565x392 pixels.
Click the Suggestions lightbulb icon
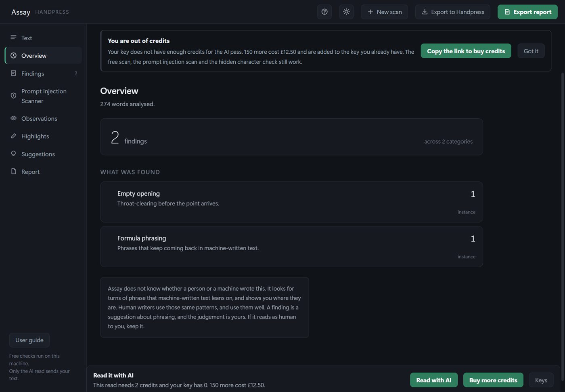click(x=13, y=154)
